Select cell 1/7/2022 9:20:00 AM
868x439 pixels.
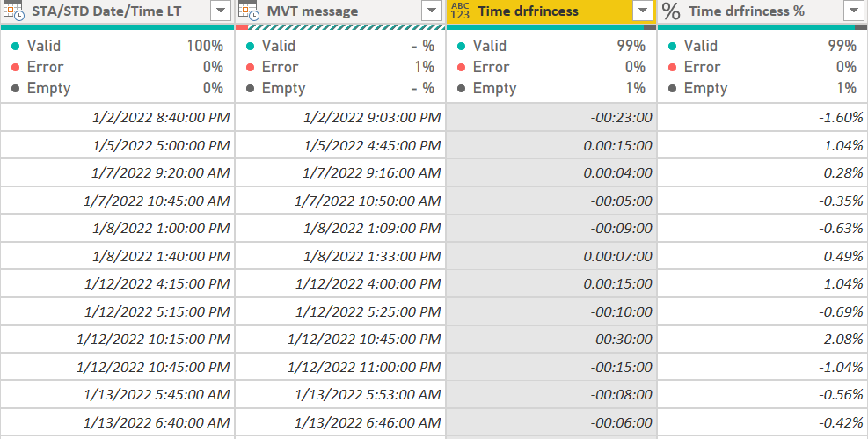pyautogui.click(x=117, y=172)
